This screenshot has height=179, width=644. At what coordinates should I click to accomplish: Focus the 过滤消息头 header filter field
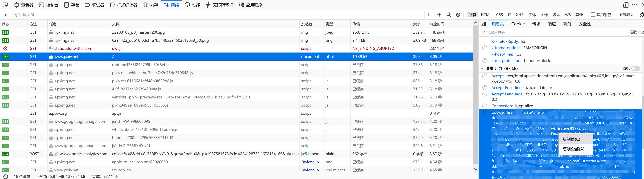[x=554, y=32]
